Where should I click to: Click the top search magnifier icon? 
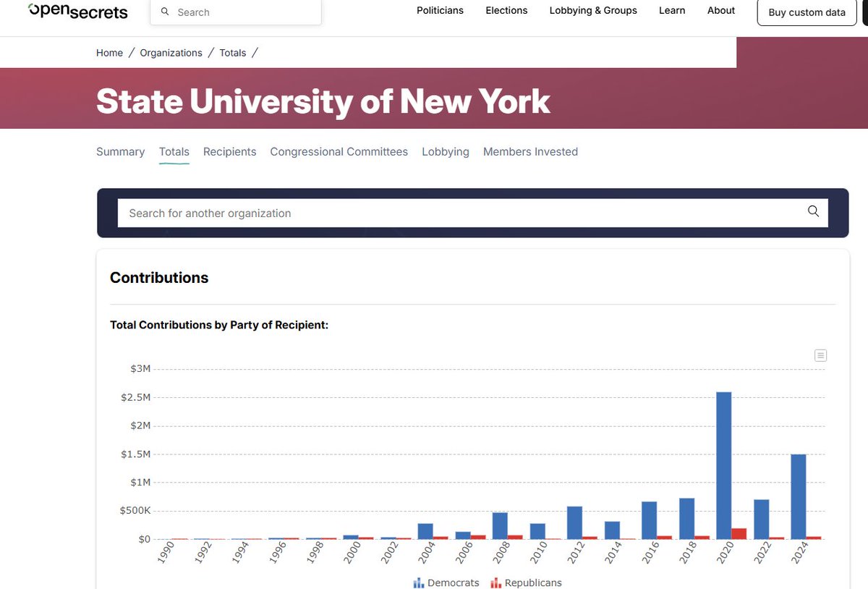tap(165, 12)
